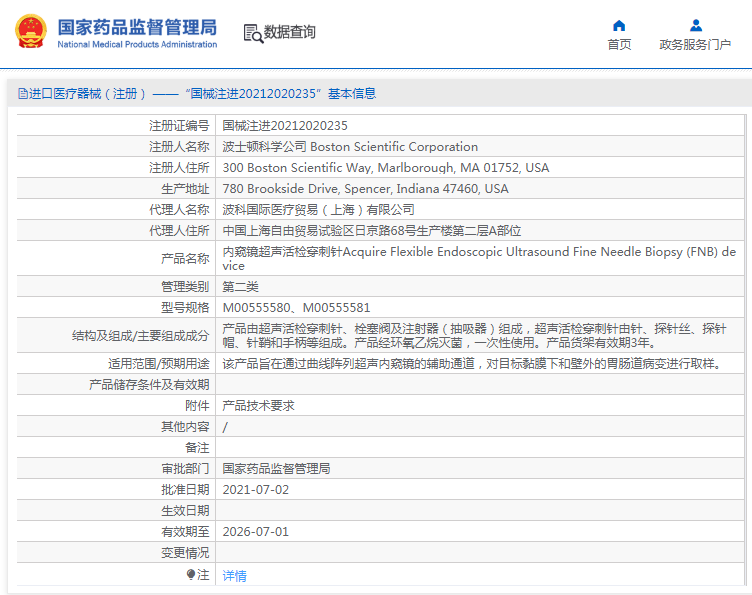This screenshot has width=752, height=595.
Task: Select approval department value 国家药品监督管理局
Action: pos(276,469)
